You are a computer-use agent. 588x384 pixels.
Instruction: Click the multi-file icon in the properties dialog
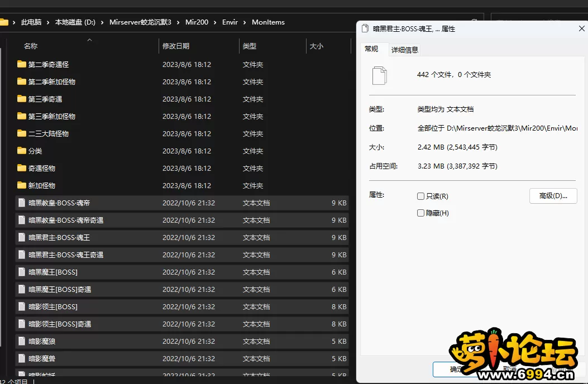[380, 75]
